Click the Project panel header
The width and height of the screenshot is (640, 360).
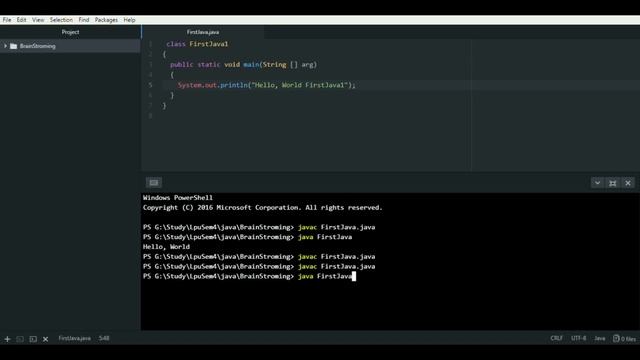point(70,32)
